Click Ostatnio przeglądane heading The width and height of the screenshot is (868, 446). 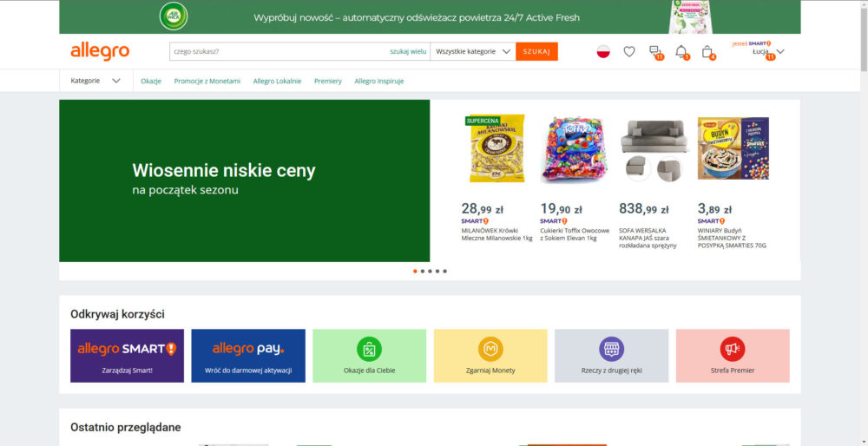pyautogui.click(x=126, y=427)
